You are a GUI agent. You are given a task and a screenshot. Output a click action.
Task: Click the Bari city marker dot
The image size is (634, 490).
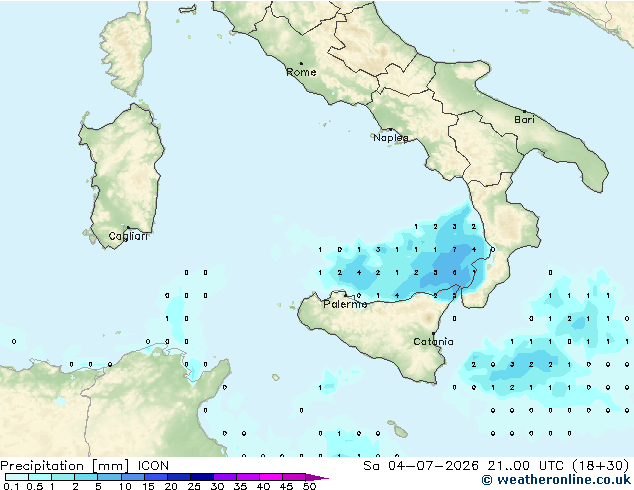click(524, 111)
